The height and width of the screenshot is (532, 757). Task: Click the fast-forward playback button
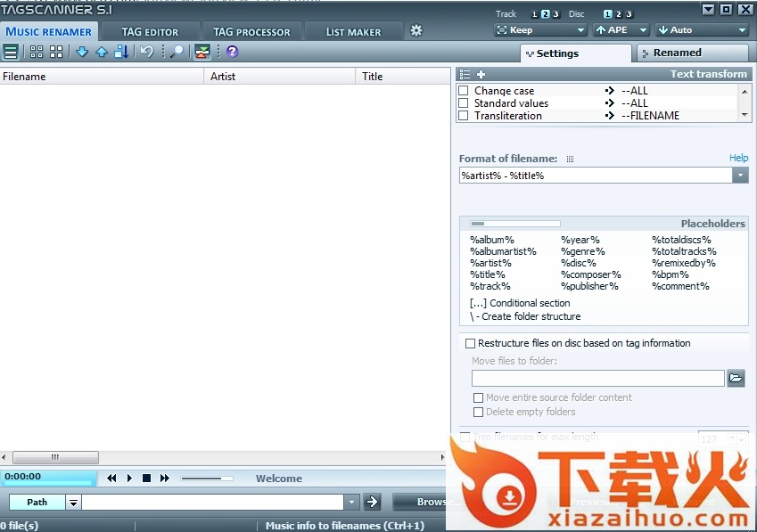click(165, 478)
